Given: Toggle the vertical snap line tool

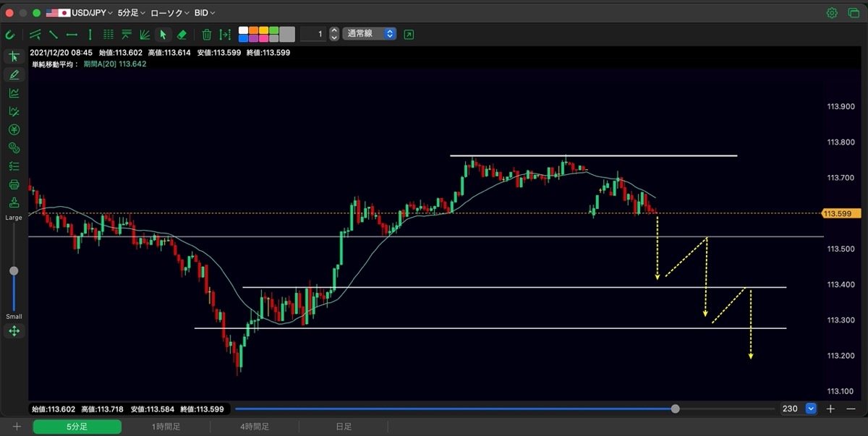Looking at the screenshot, I should [225, 34].
